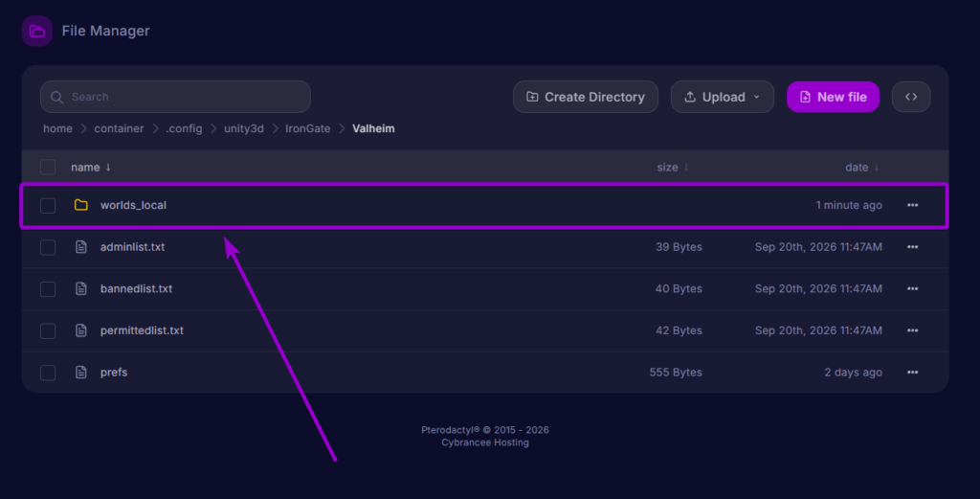
Task: Click into the Search field
Action: tap(176, 97)
